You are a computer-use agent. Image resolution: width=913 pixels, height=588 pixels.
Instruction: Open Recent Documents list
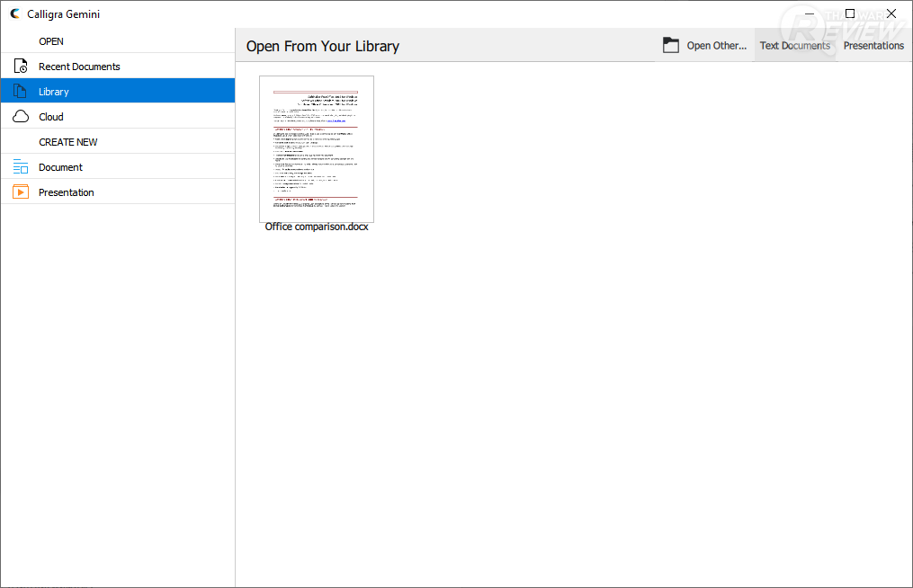point(118,67)
